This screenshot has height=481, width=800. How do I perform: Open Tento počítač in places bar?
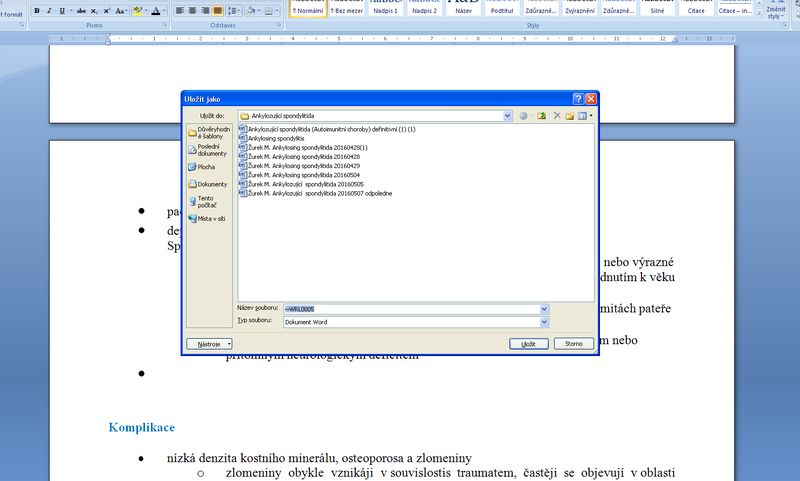[x=207, y=201]
